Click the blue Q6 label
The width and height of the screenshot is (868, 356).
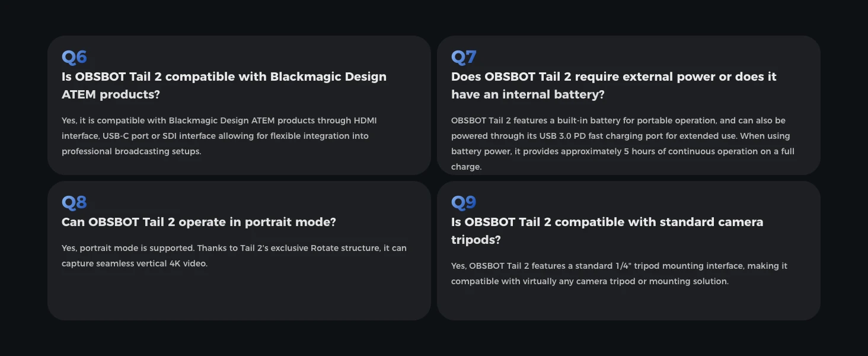pos(74,57)
